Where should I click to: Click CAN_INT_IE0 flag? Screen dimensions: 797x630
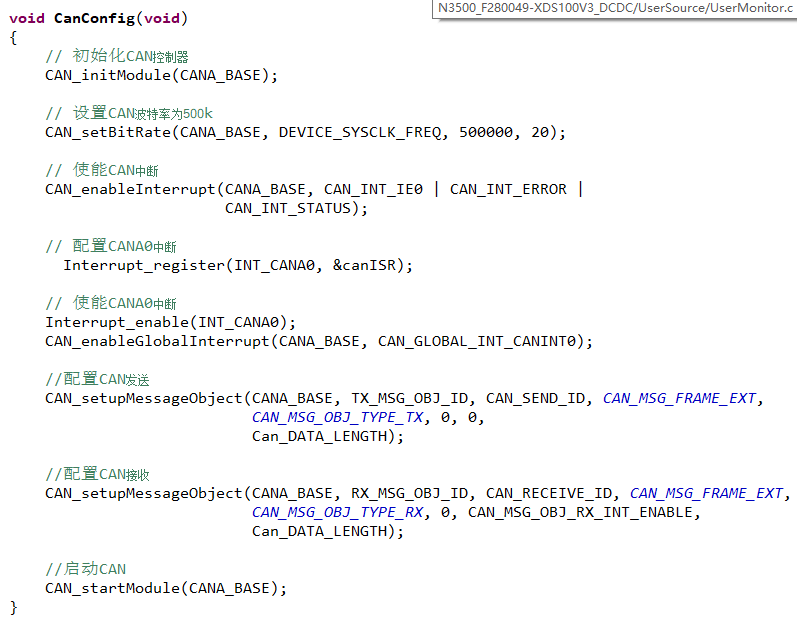373,189
